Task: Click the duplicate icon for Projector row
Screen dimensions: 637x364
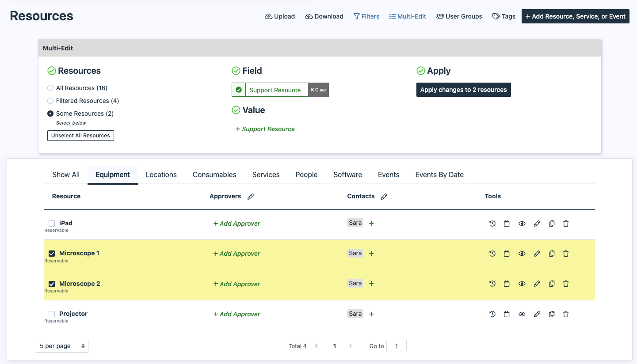Action: click(552, 314)
